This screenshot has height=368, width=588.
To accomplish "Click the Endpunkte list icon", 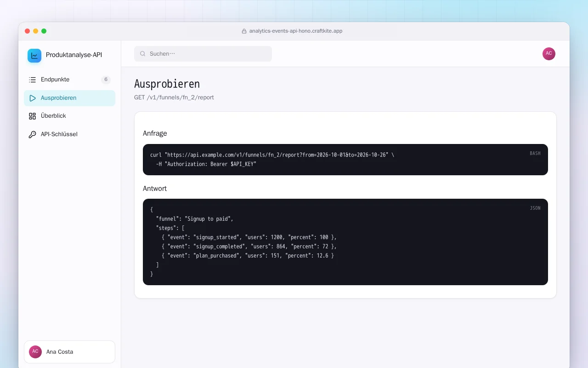I will pyautogui.click(x=32, y=80).
